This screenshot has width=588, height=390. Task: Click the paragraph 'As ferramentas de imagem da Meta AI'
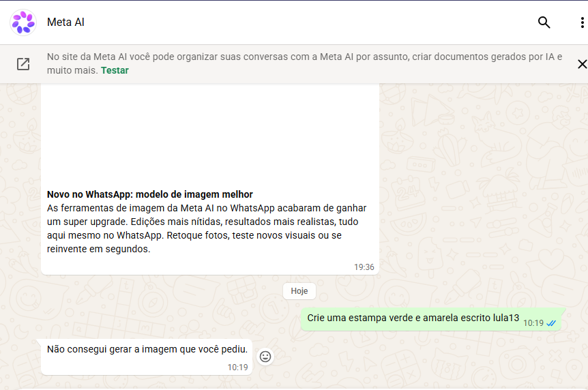click(x=207, y=228)
